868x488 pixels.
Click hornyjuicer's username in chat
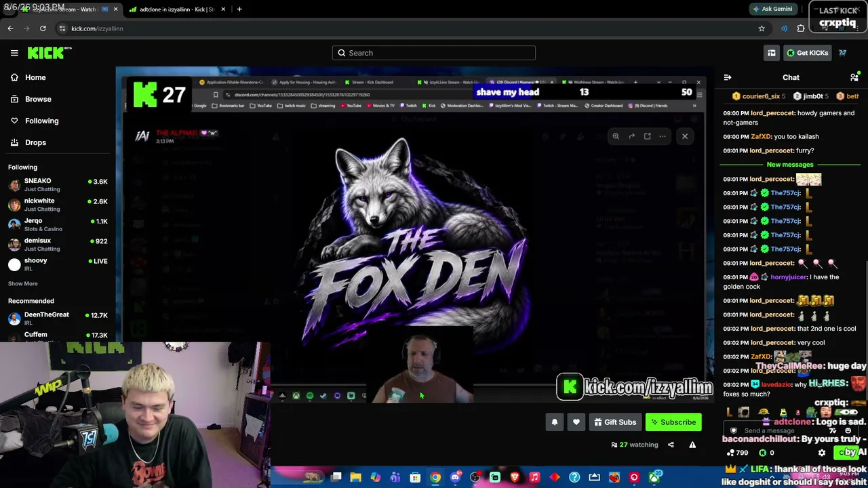click(x=789, y=277)
